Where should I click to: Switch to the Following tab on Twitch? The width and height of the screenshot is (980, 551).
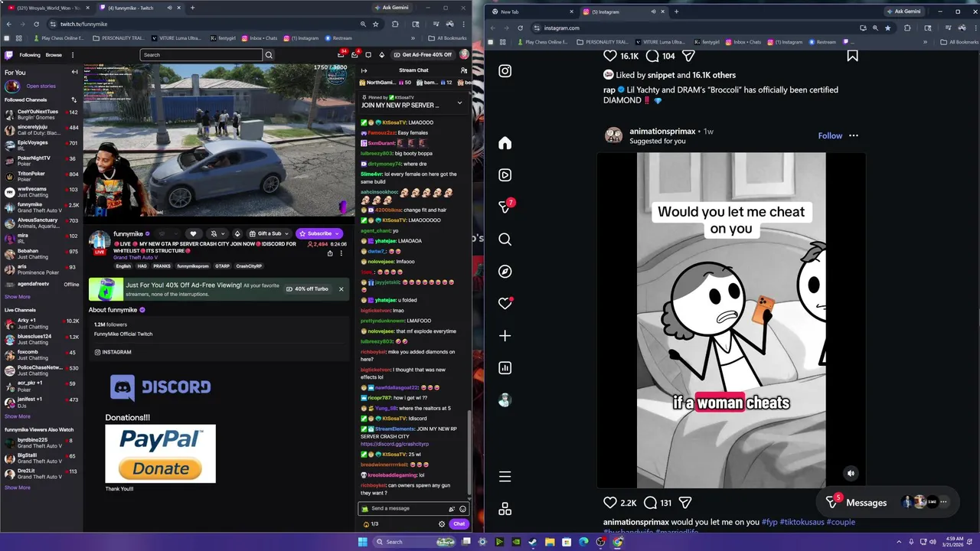(30, 55)
